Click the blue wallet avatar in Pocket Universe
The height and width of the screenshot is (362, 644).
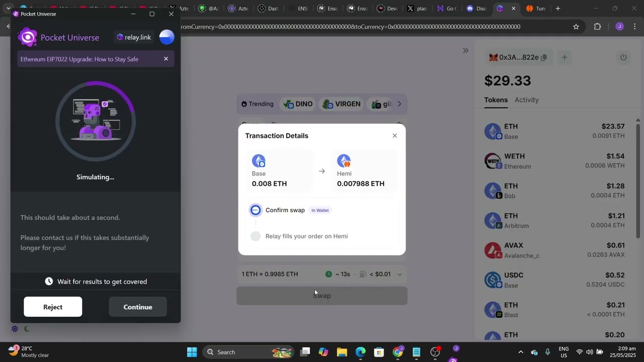[x=167, y=37]
